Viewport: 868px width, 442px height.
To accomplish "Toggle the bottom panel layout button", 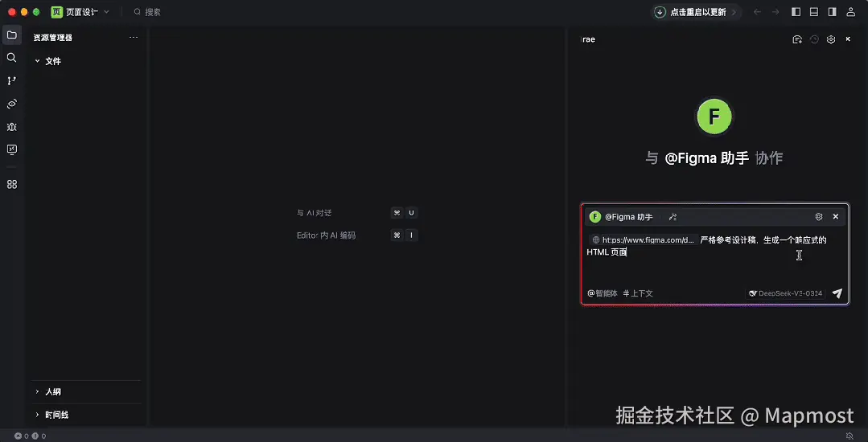I will point(814,11).
